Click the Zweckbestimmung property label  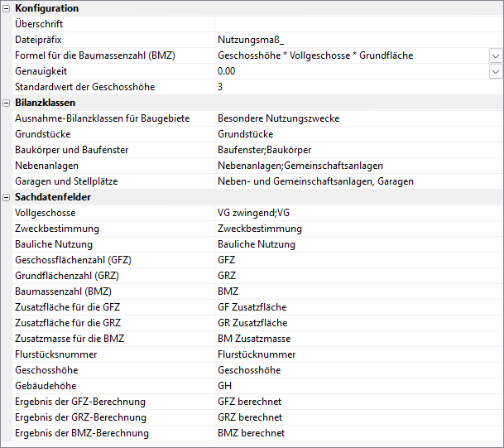tap(57, 229)
